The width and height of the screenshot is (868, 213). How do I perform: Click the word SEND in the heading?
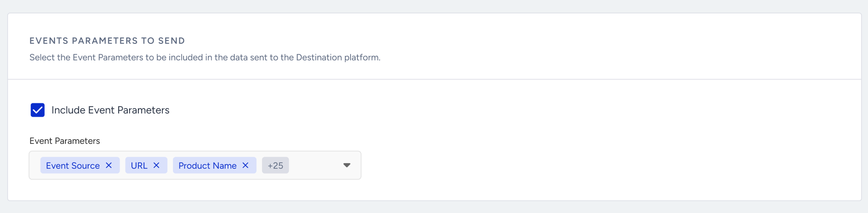172,41
